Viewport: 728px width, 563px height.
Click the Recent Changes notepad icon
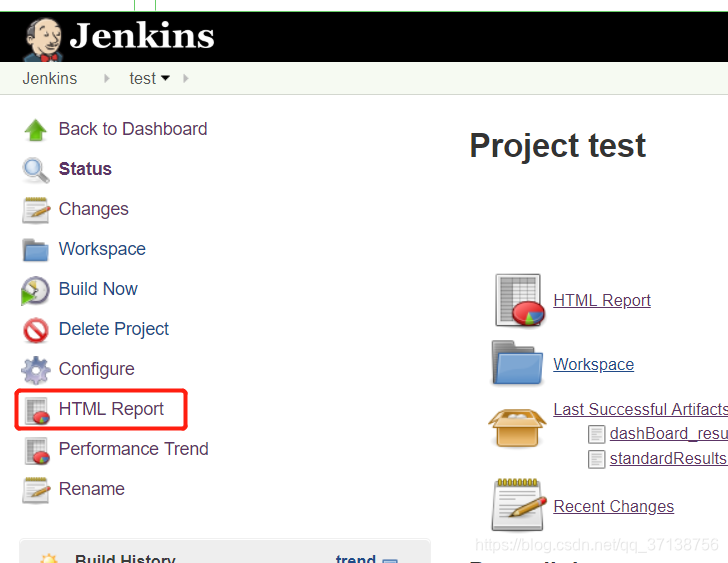point(518,505)
